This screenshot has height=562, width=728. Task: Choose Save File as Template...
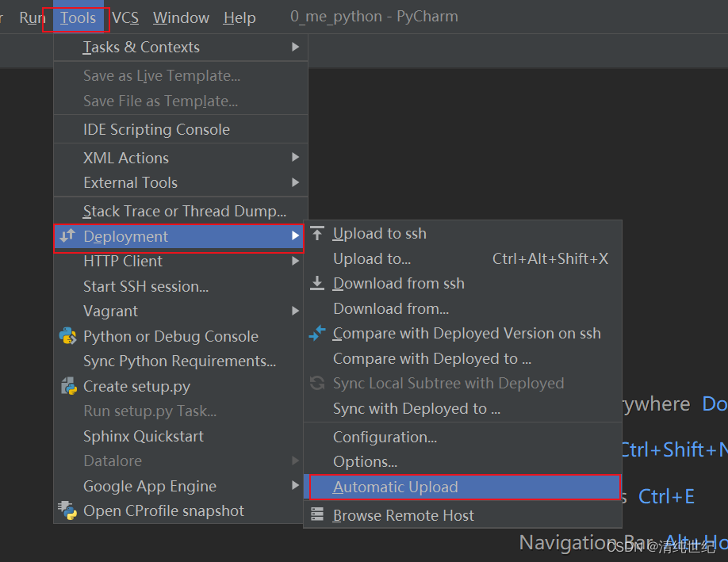(x=181, y=101)
